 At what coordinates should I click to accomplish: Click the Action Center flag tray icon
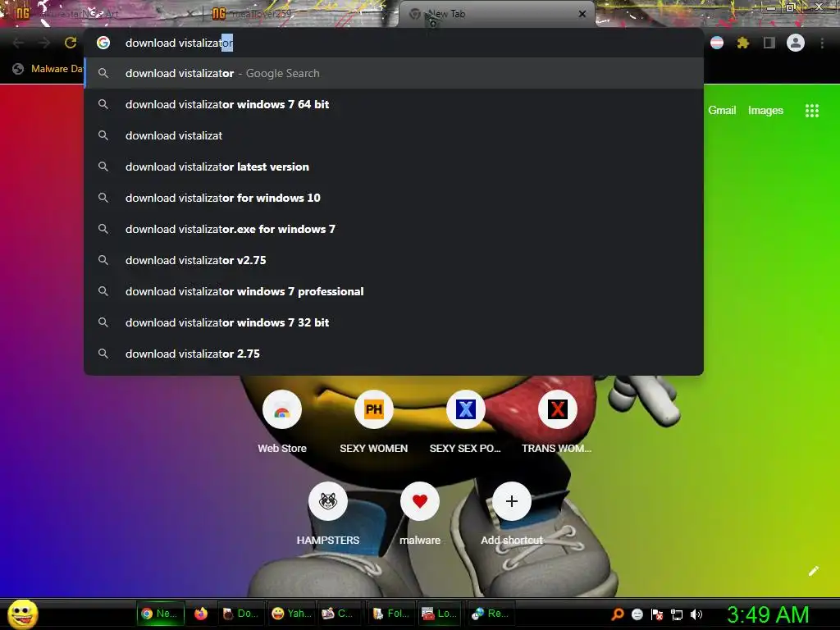coord(657,614)
